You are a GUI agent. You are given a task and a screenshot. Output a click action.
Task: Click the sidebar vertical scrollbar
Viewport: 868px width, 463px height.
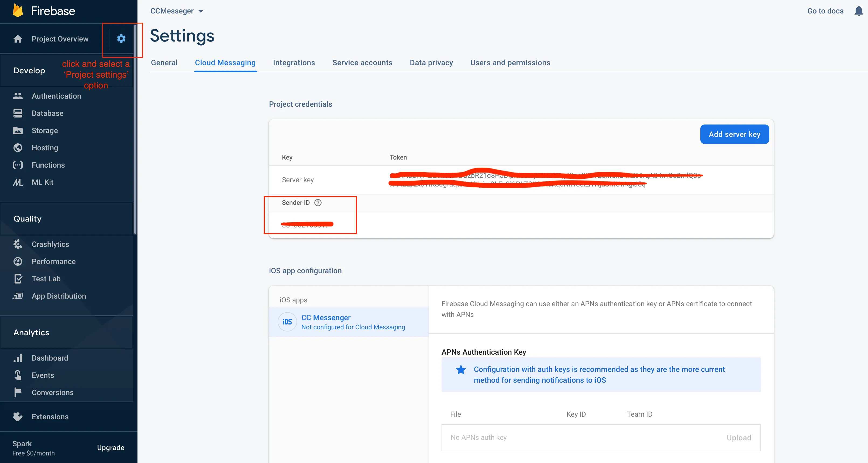[x=135, y=128]
